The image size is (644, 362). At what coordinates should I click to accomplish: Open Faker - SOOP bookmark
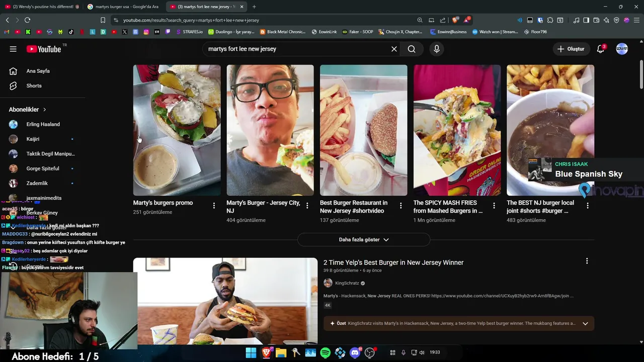(358, 32)
